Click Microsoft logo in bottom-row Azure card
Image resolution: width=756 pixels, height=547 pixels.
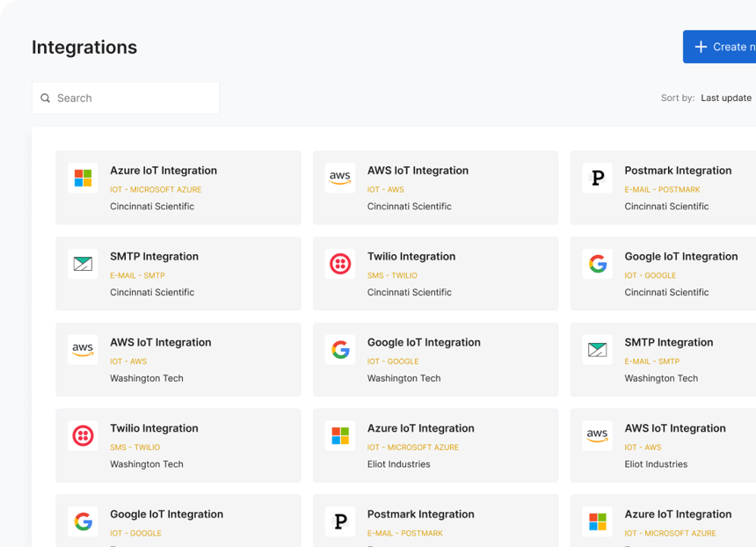(x=598, y=521)
